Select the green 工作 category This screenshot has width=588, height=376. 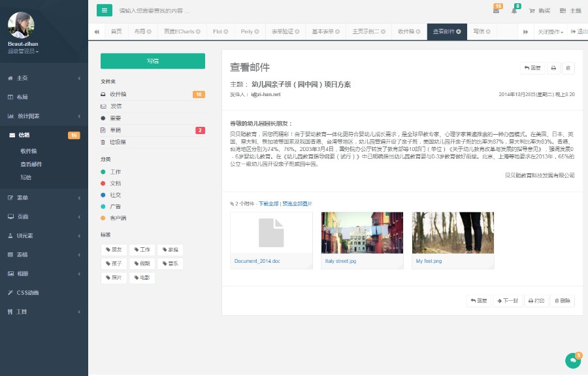click(111, 172)
